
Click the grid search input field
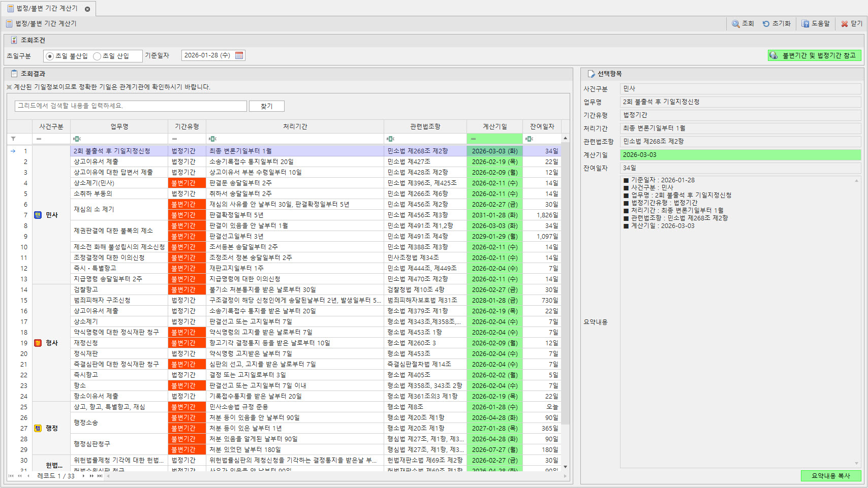pos(131,106)
